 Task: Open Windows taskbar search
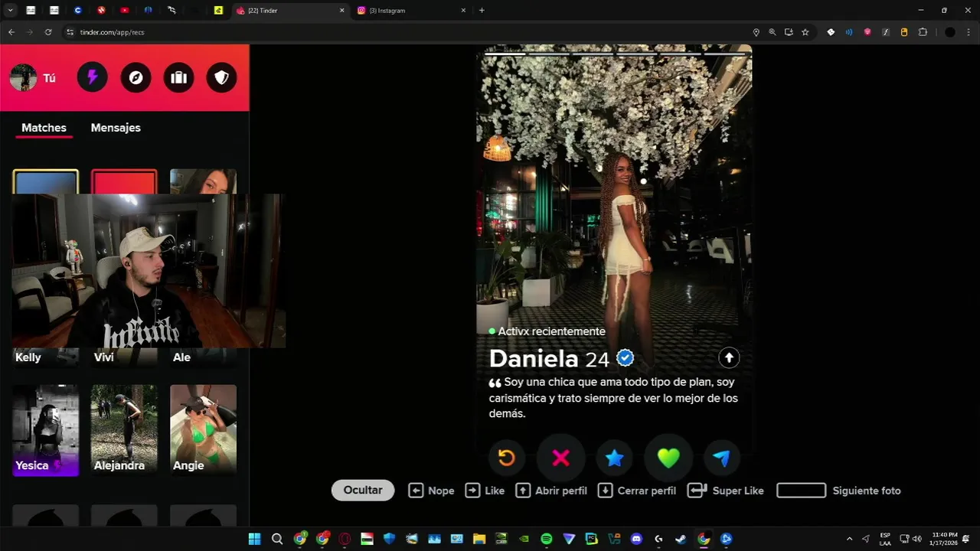tap(277, 539)
